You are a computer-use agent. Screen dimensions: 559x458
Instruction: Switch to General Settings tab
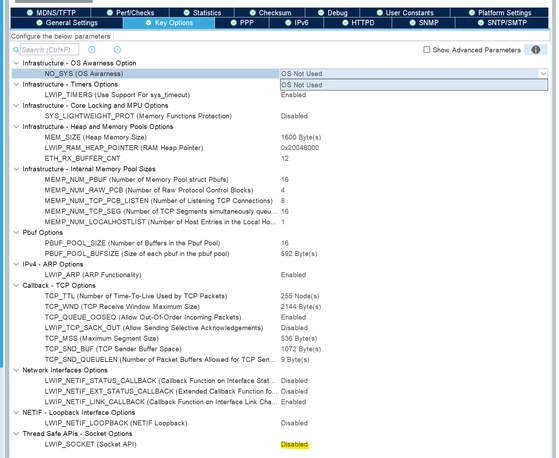click(67, 23)
